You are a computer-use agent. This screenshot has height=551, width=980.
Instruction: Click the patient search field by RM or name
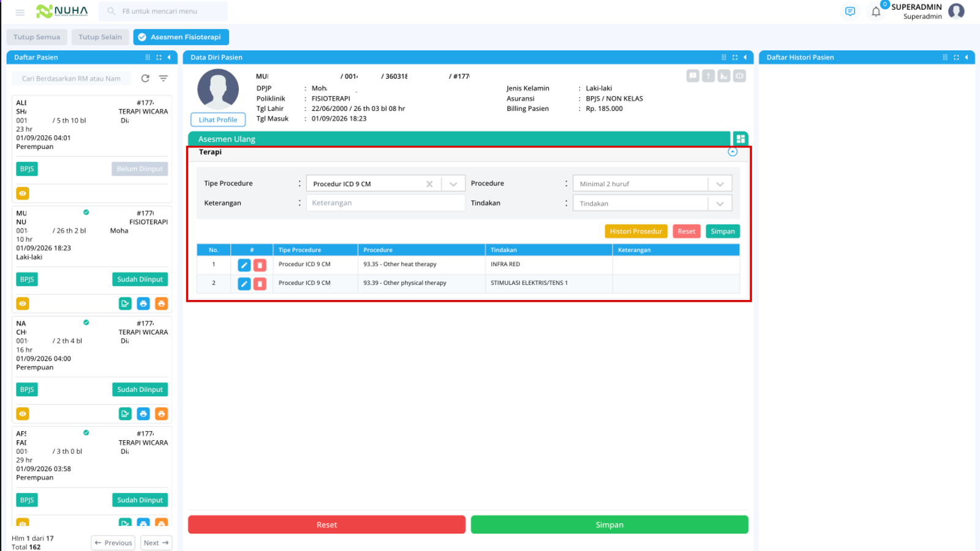[71, 78]
